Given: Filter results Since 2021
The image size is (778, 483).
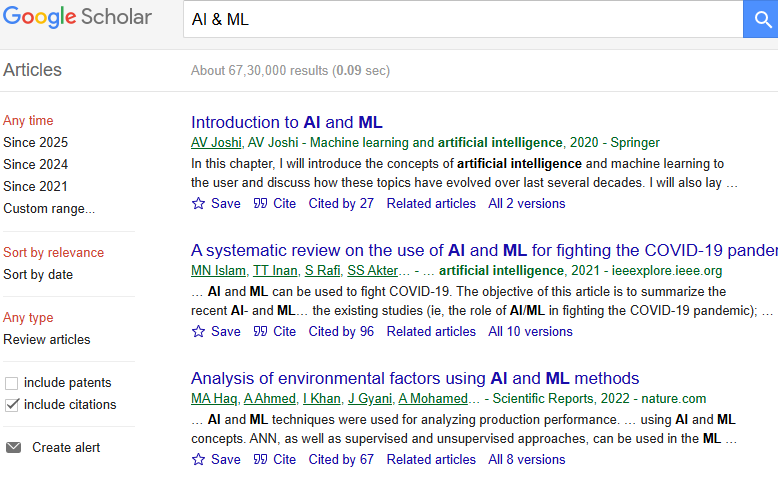Looking at the screenshot, I should pyautogui.click(x=36, y=186).
